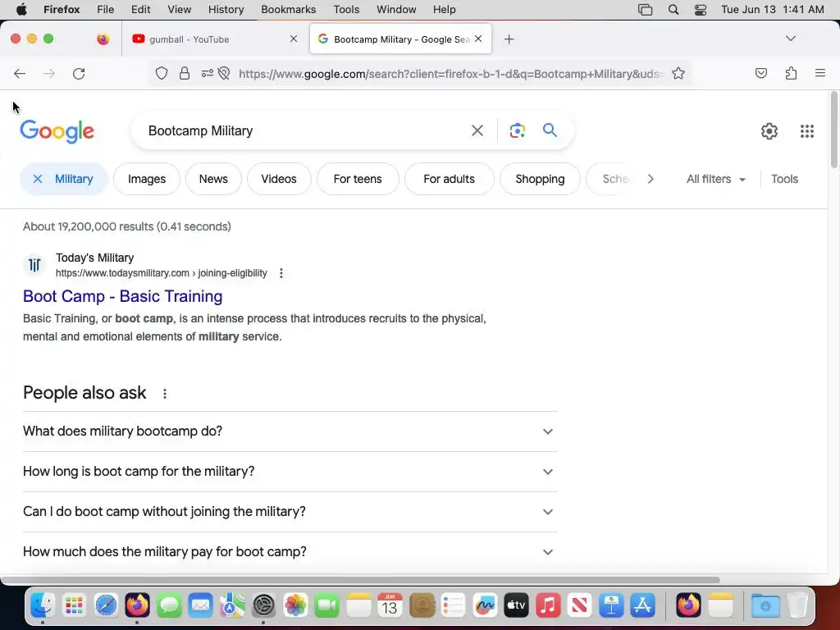Show site security info via the padlock icon

[185, 73]
